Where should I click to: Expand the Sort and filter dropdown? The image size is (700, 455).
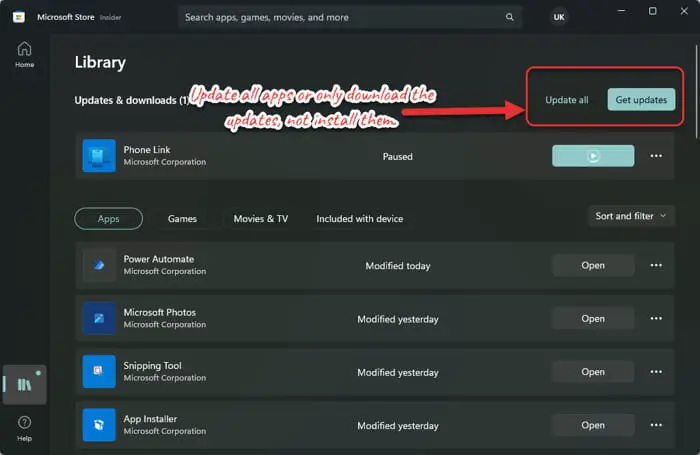click(x=631, y=216)
